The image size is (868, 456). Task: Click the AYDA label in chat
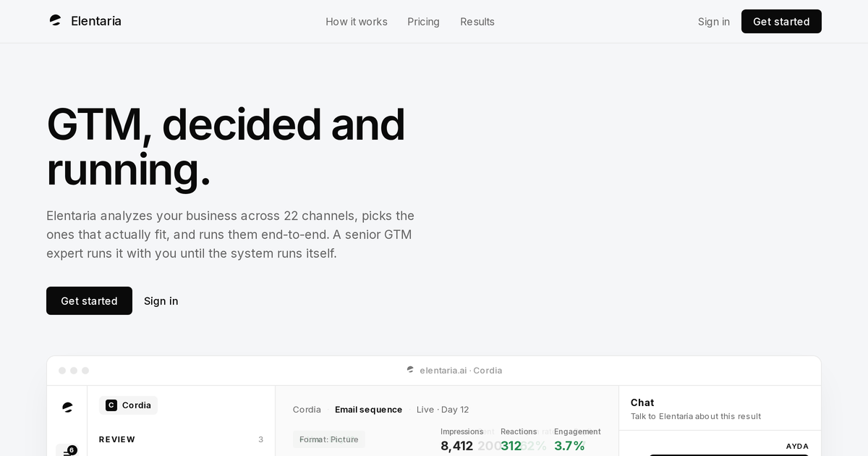797,447
